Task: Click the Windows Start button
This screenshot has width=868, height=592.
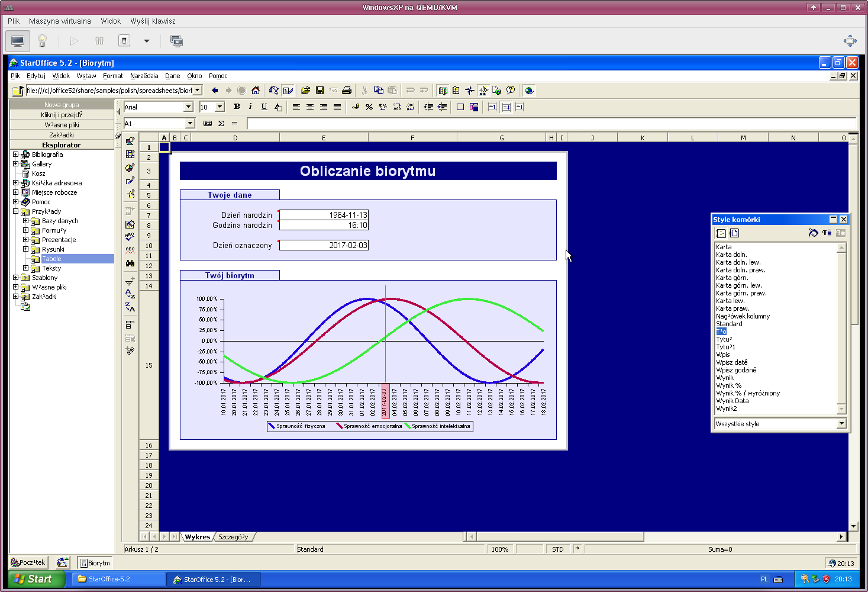Action: (36, 579)
